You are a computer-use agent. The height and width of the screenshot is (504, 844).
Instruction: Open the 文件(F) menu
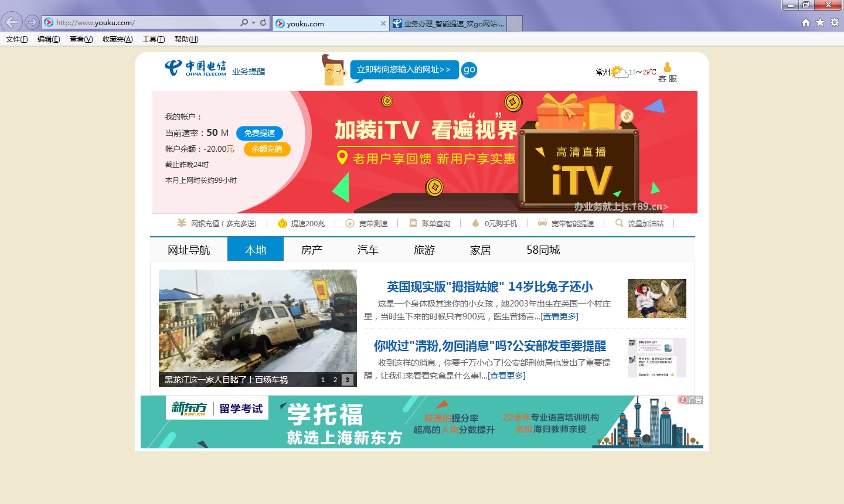[17, 39]
